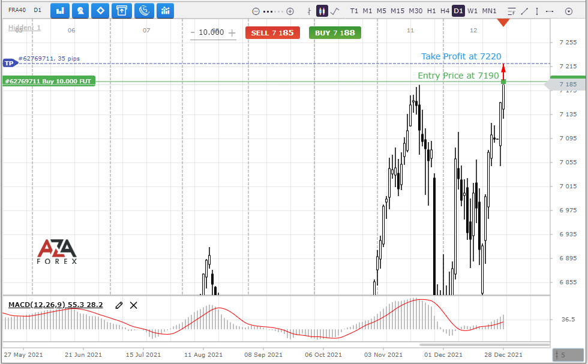Click the orange triangle marker at chart top
The height and width of the screenshot is (364, 588).
503,23
